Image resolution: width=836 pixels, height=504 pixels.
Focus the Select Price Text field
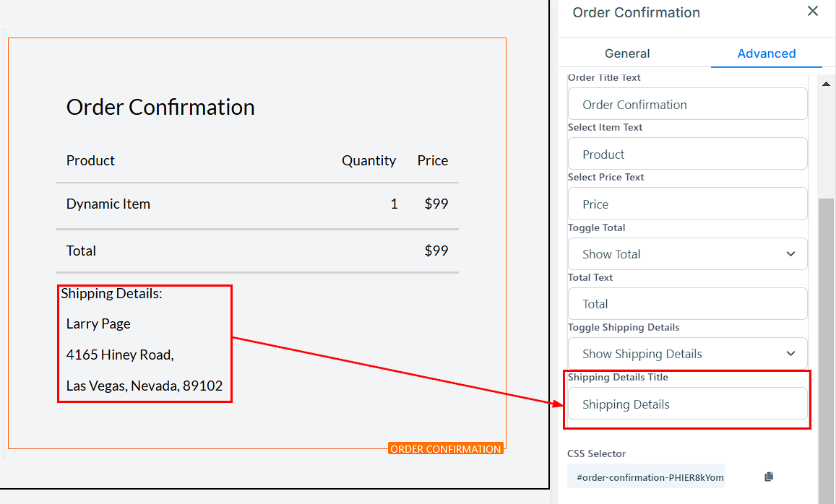[x=687, y=204]
